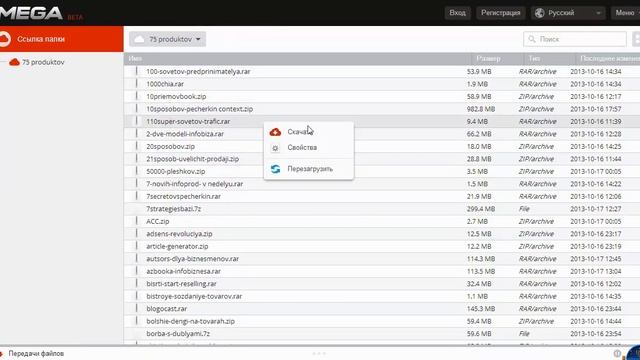Click file icon of 100-sovetov-predprinimatelya.rar
The width and height of the screenshot is (640, 360).
[x=136, y=71]
